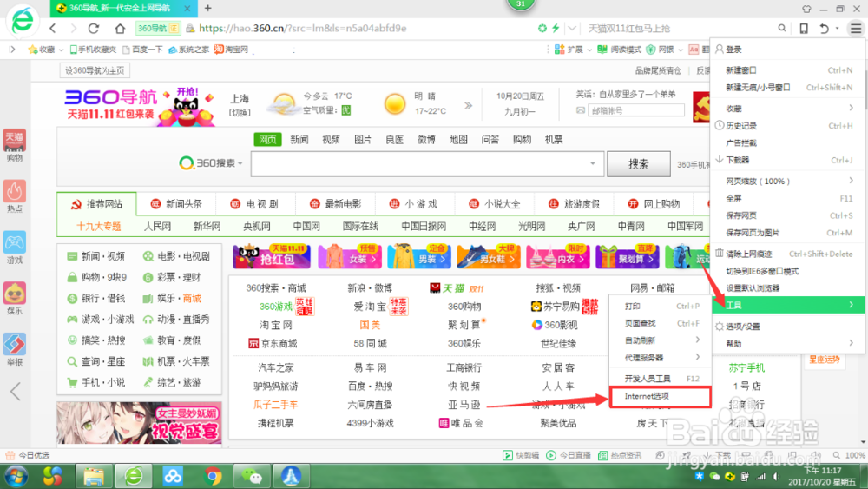This screenshot has width=868, height=489.
Task: Click the 360 browser taskbar icon
Action: pos(134,476)
